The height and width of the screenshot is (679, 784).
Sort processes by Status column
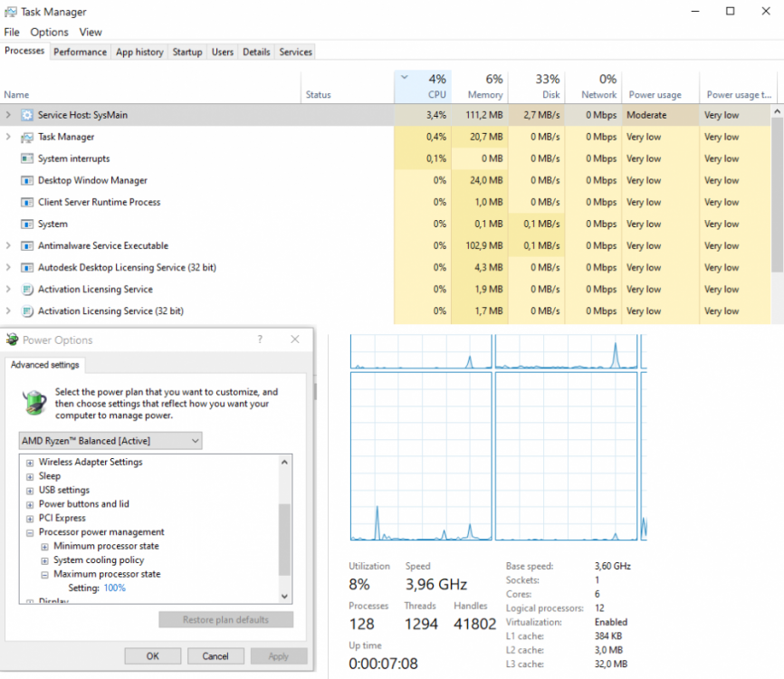tap(348, 87)
